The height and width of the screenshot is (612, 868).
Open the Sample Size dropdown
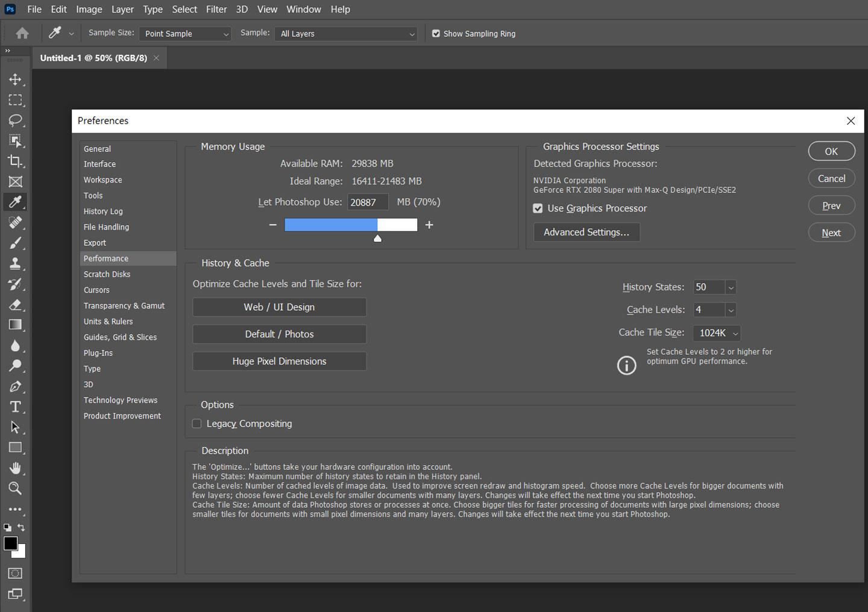(x=185, y=34)
